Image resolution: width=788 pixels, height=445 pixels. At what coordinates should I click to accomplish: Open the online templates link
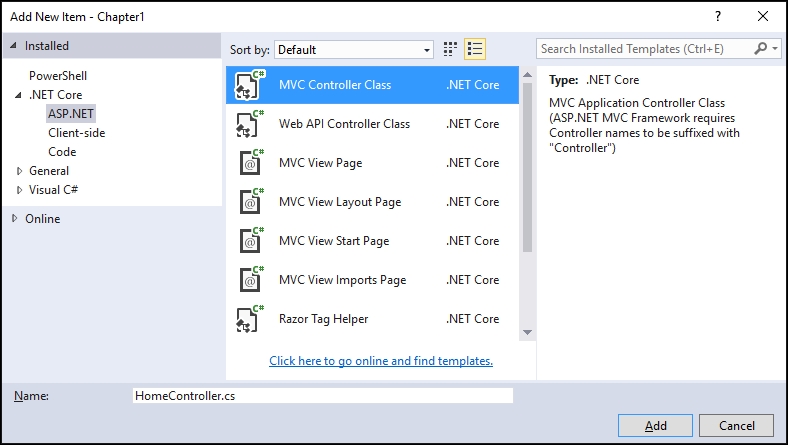(x=381, y=361)
